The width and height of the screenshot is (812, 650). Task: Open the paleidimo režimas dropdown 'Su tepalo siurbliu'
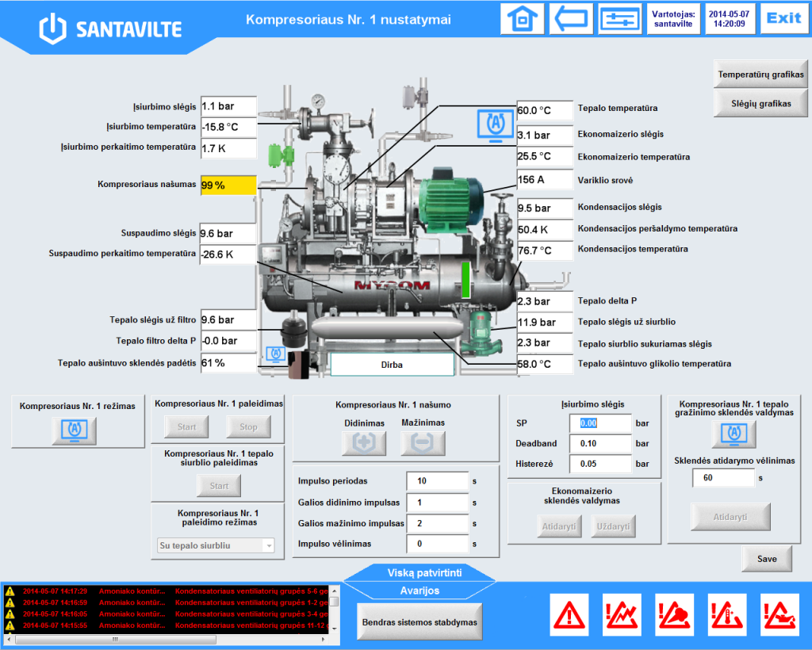tap(216, 545)
